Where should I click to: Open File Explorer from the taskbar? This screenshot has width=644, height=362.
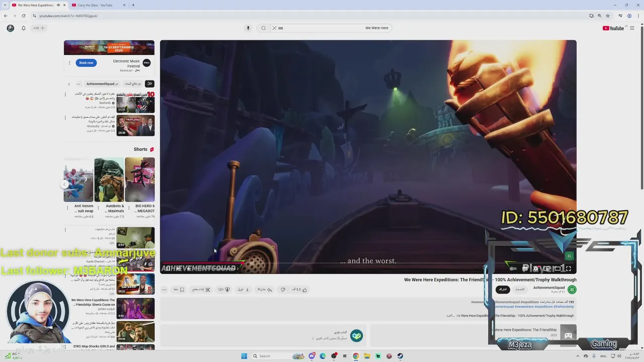pos(367,356)
